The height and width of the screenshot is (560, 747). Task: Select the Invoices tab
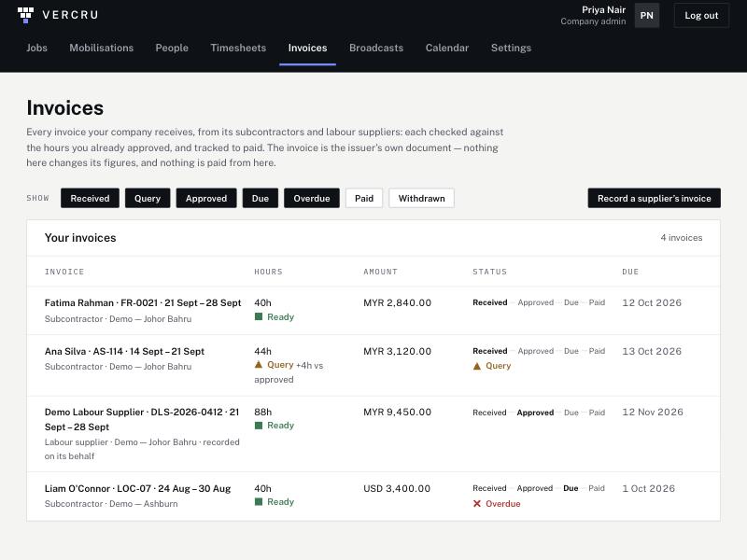(308, 48)
